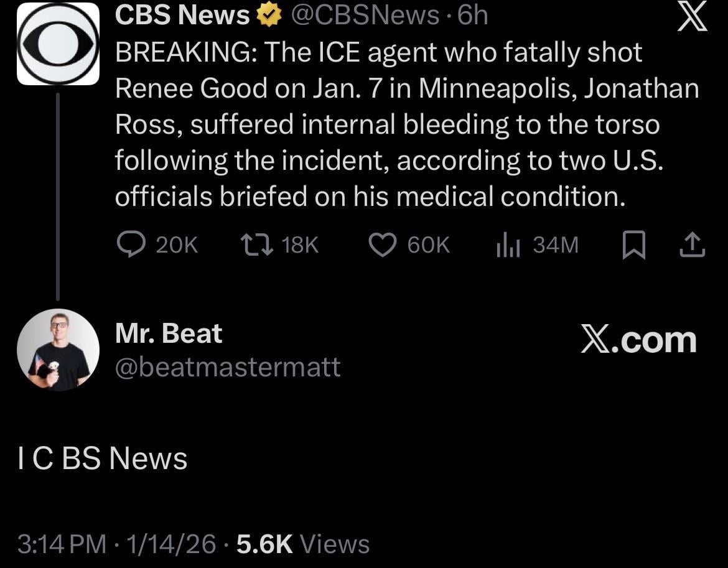
Task: Repost the CBS News tweet
Action: [257, 246]
